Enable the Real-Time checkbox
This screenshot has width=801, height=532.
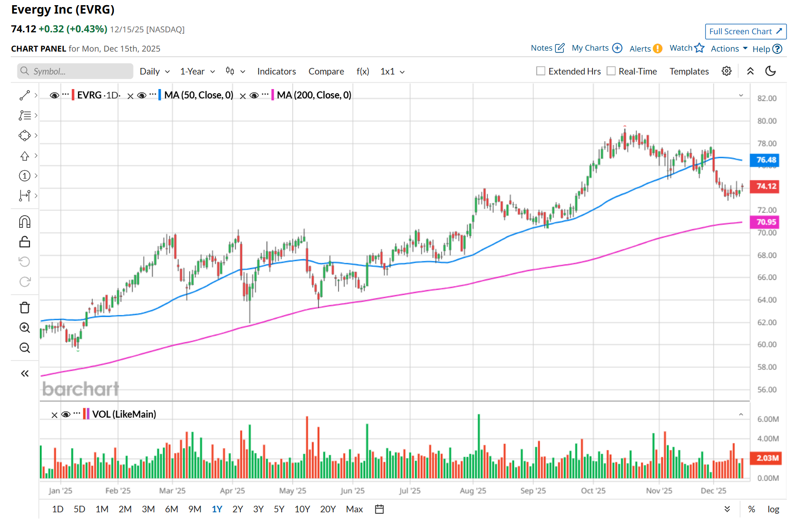tap(611, 71)
